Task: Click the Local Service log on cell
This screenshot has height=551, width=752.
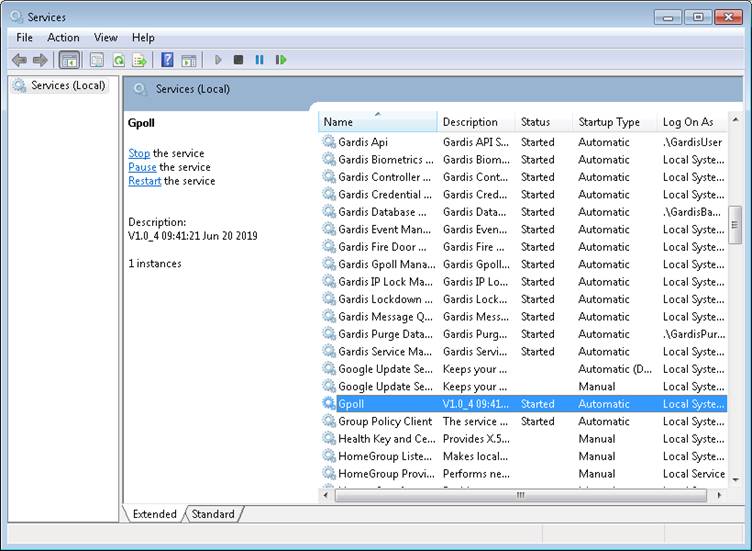Action: 693,473
